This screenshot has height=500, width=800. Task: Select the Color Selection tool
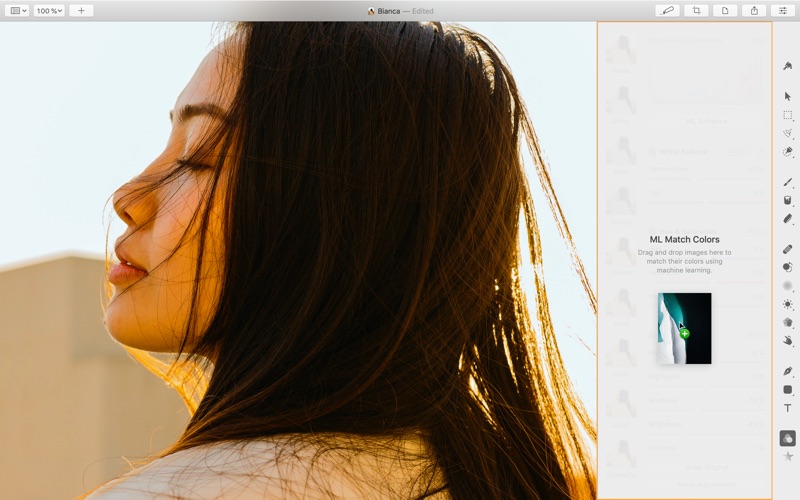click(x=788, y=152)
